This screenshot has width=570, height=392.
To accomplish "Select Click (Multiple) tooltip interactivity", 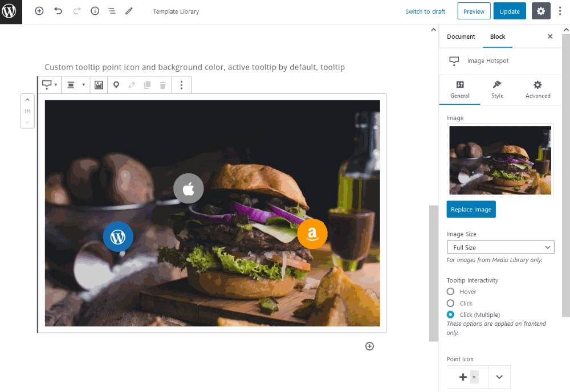I will pyautogui.click(x=450, y=315).
